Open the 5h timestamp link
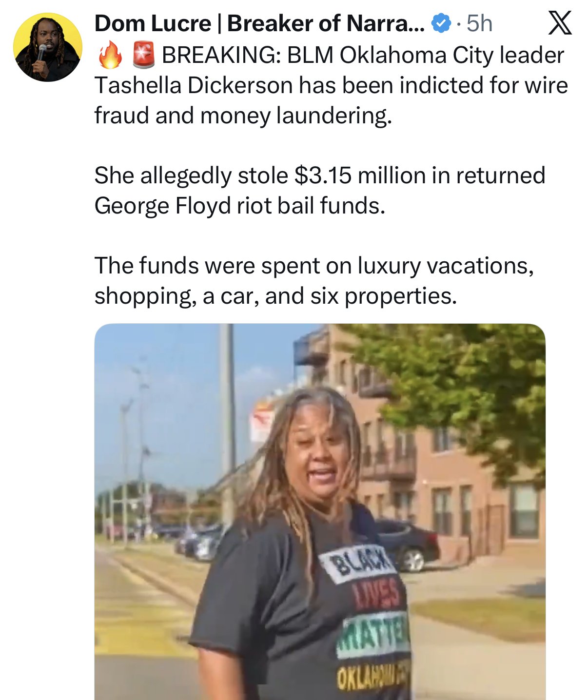This screenshot has height=700, width=588. [x=479, y=23]
